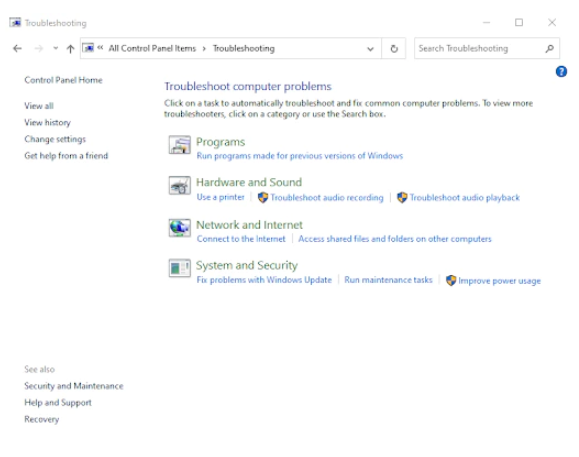Open Control Panel Home

click(x=63, y=80)
